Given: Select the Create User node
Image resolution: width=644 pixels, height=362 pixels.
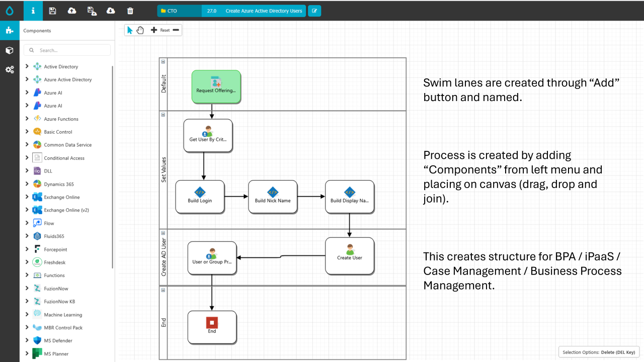Looking at the screenshot, I should 350,256.
